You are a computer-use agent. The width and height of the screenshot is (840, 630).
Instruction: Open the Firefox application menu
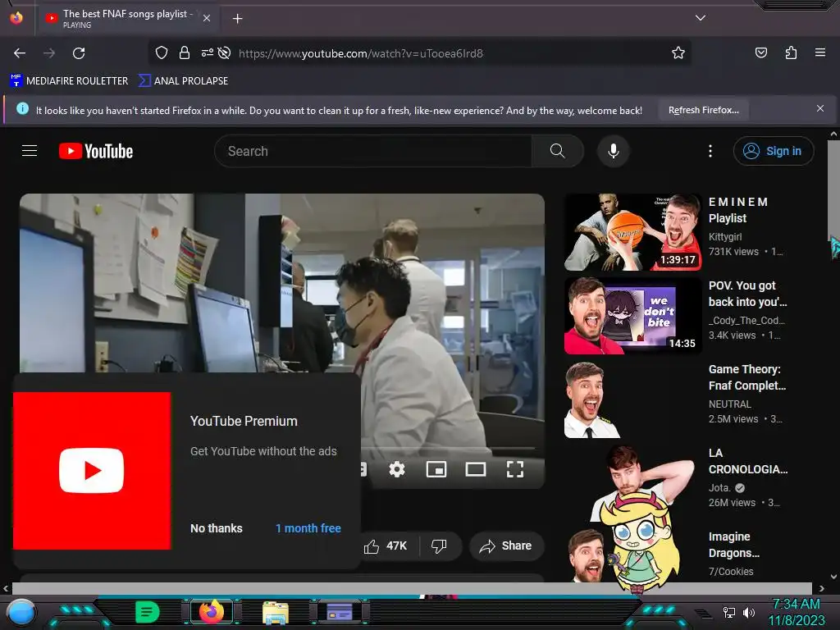coord(819,52)
